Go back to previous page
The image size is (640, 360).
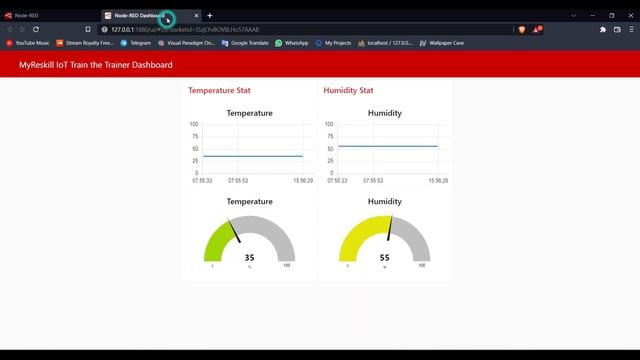tap(9, 29)
